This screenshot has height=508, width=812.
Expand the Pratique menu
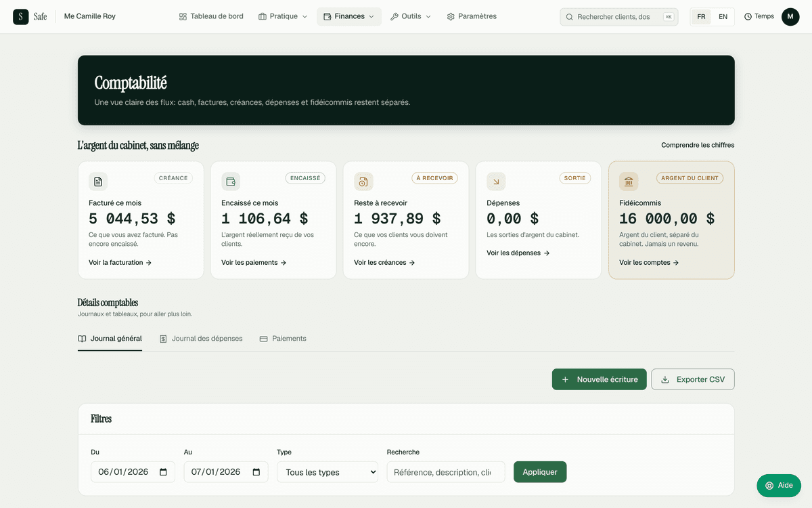283,16
